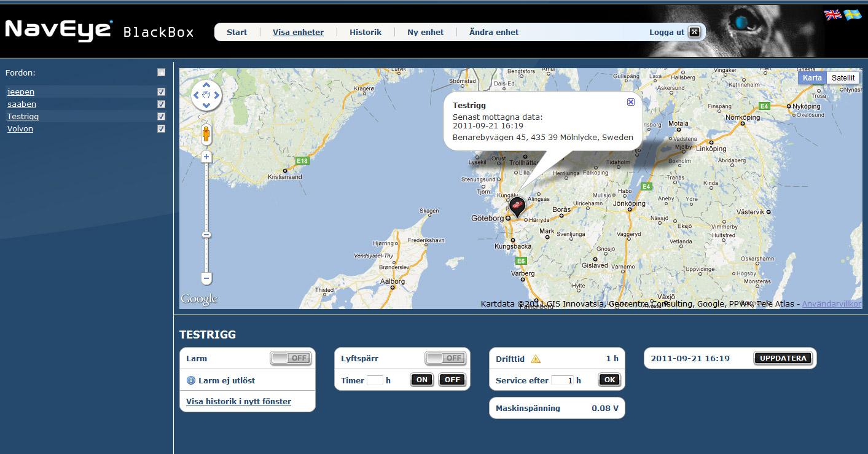Zoom out with the map minus button
The width and height of the screenshot is (868, 454).
pos(206,278)
